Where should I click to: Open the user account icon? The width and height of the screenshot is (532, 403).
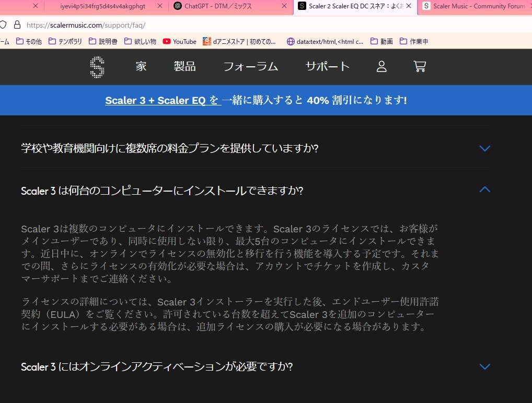(381, 66)
